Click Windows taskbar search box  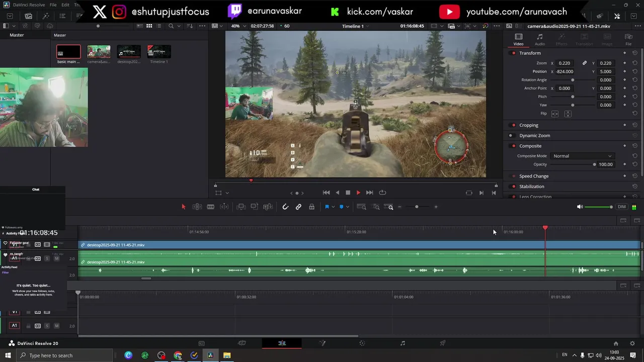tap(64, 355)
